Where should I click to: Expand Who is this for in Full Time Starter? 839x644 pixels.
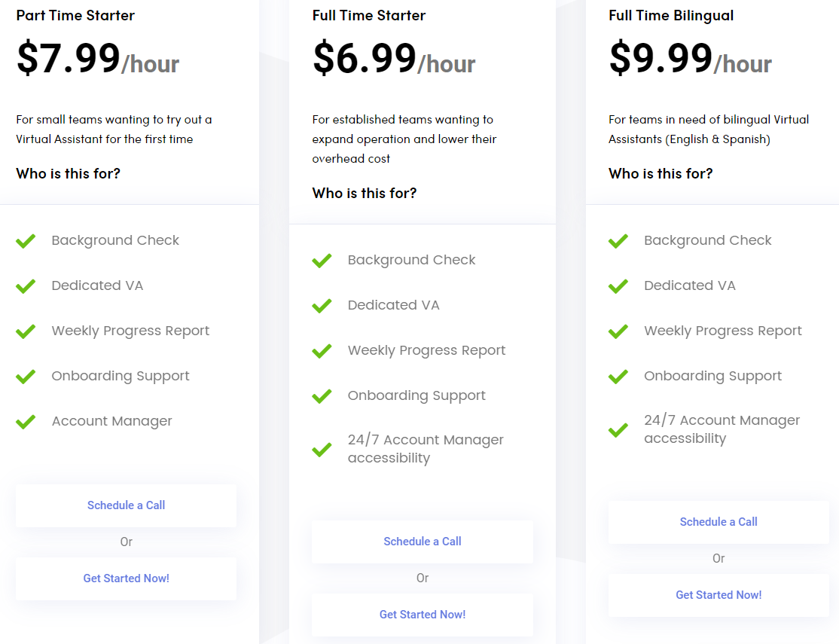365,194
